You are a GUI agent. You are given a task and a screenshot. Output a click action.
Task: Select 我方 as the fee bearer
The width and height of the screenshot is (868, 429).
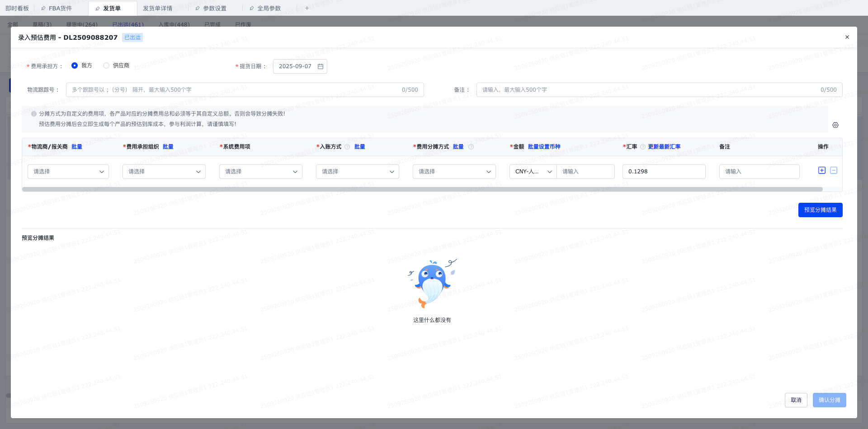(x=75, y=65)
